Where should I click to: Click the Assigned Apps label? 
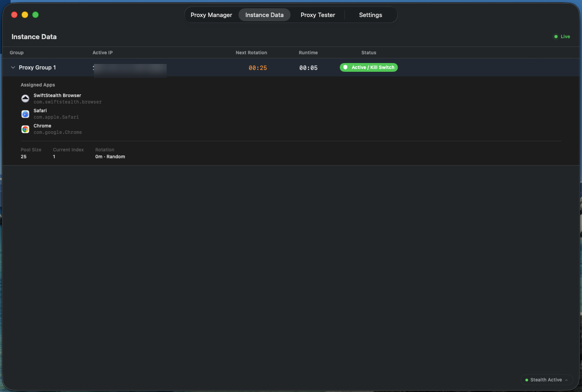pyautogui.click(x=38, y=85)
